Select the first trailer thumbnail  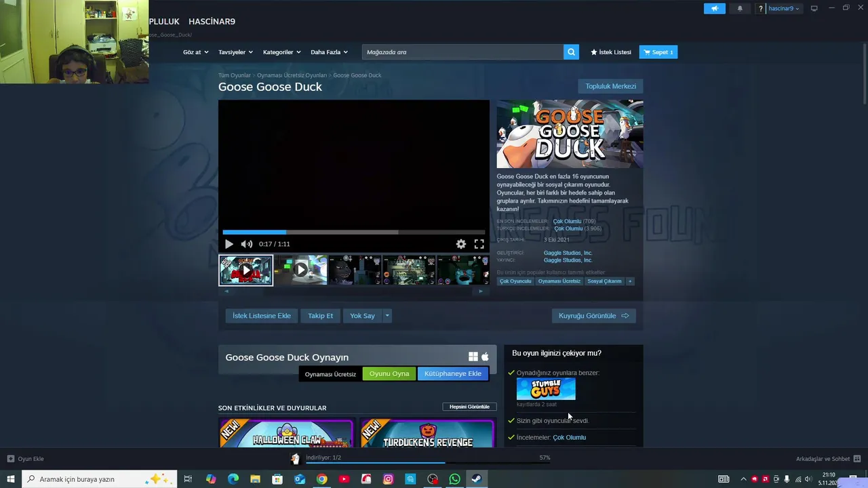245,270
